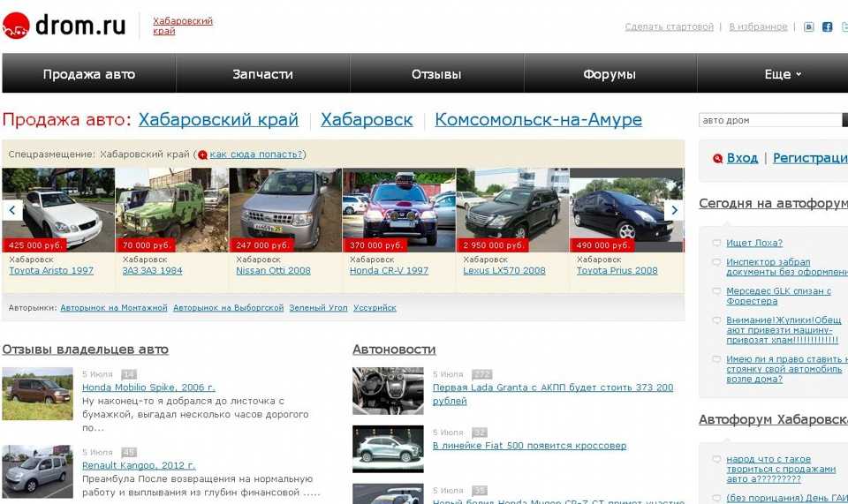
Task: Click the Регистрация link
Action: (x=810, y=158)
